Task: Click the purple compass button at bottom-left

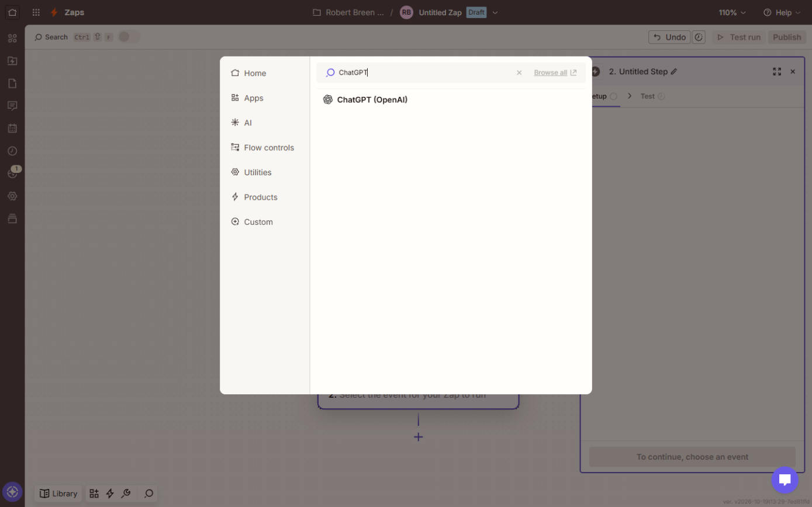Action: (x=12, y=492)
